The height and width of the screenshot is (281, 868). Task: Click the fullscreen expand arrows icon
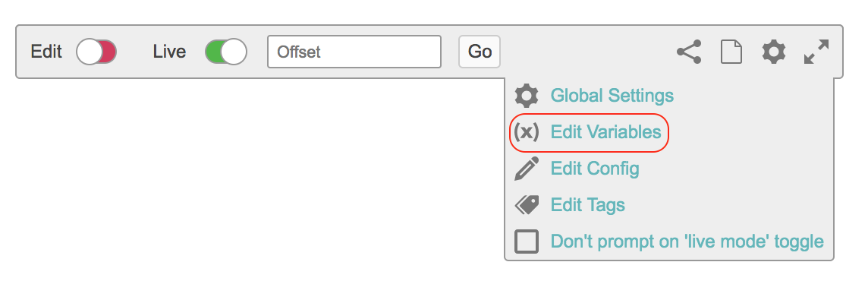tap(816, 52)
